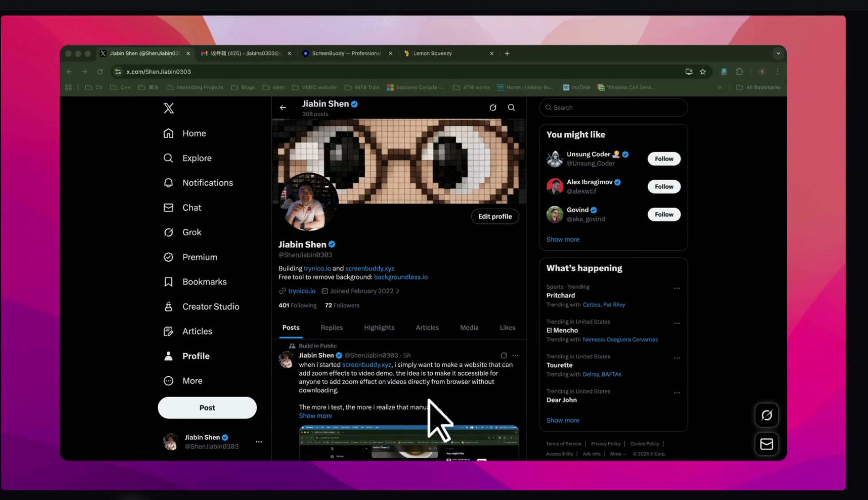Go back with the profile header arrow
Image resolution: width=868 pixels, height=500 pixels.
[283, 108]
